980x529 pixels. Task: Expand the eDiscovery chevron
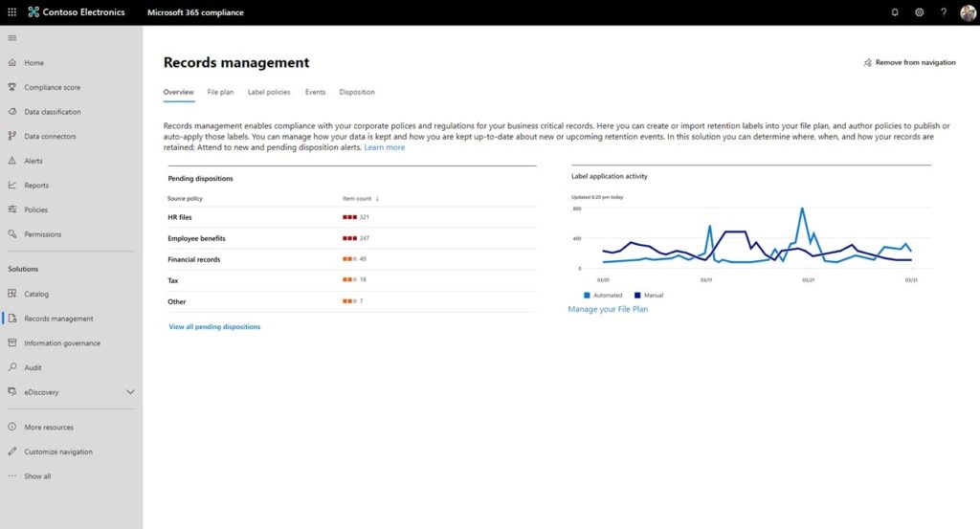pyautogui.click(x=130, y=392)
